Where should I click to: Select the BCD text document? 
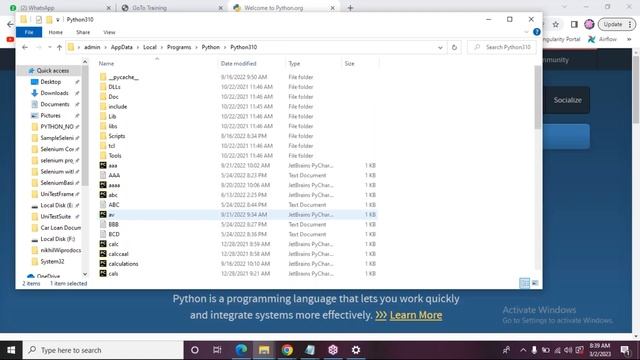point(114,234)
